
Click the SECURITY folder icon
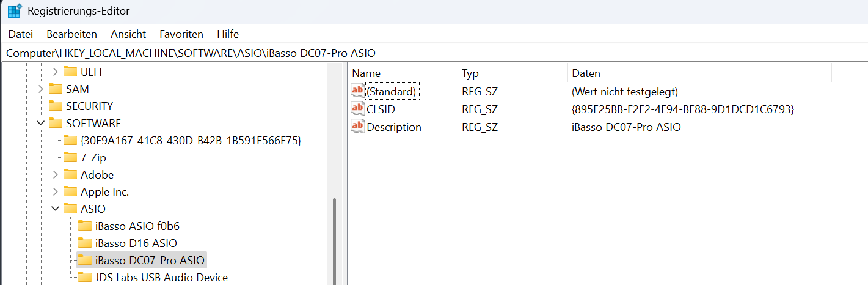[56, 106]
